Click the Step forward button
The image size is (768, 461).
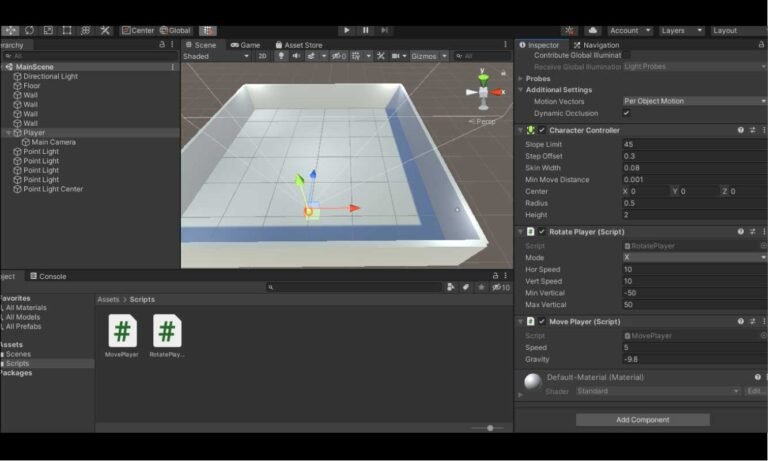384,30
